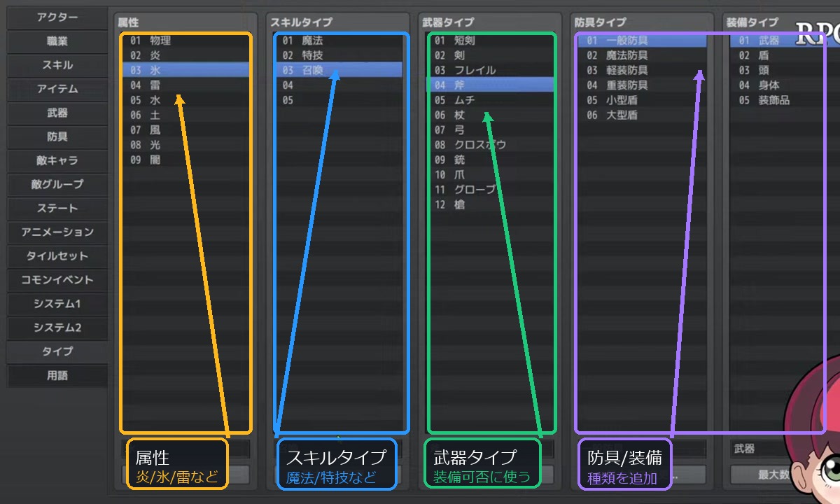Pick armor type 04 重装防具

(643, 85)
